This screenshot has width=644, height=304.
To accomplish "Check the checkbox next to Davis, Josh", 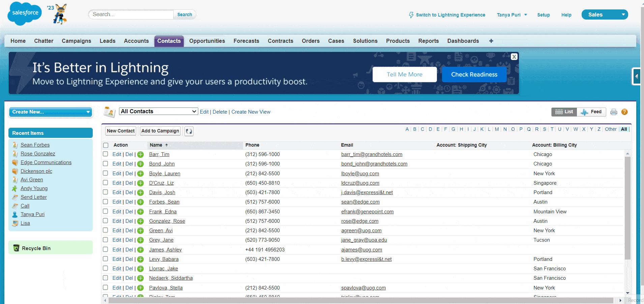I will pyautogui.click(x=105, y=192).
